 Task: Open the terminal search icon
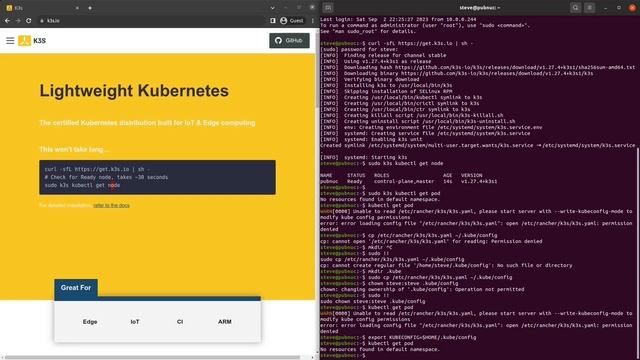click(576, 8)
